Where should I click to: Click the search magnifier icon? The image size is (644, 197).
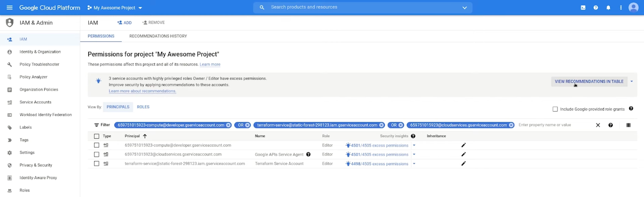262,8
